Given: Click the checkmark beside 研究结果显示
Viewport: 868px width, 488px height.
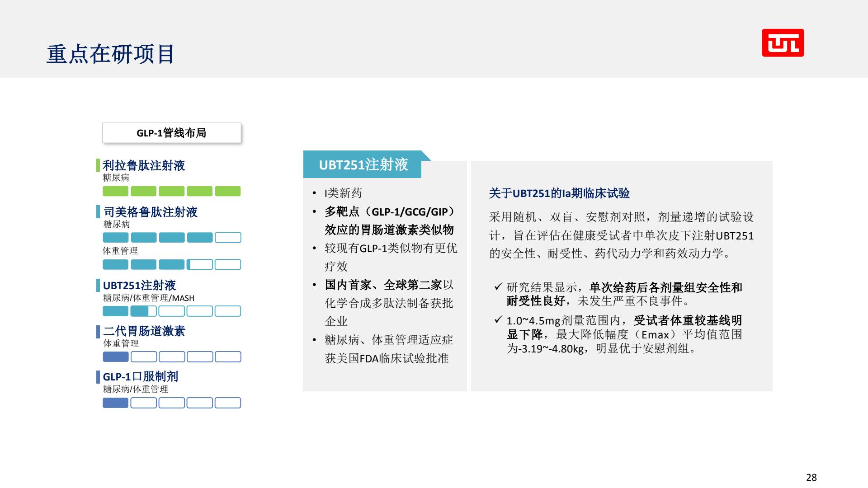Looking at the screenshot, I should (x=498, y=286).
